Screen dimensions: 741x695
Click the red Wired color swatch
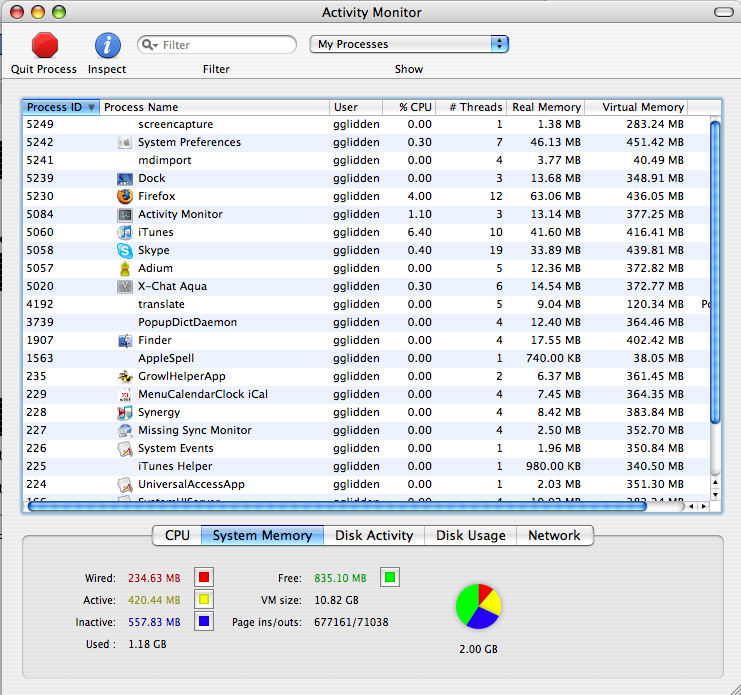[x=204, y=577]
